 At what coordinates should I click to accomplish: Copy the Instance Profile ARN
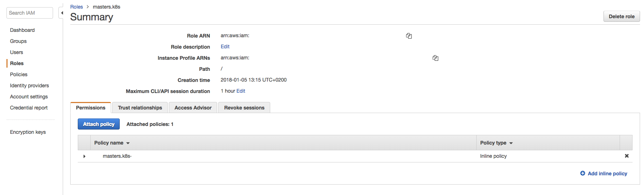pyautogui.click(x=435, y=58)
